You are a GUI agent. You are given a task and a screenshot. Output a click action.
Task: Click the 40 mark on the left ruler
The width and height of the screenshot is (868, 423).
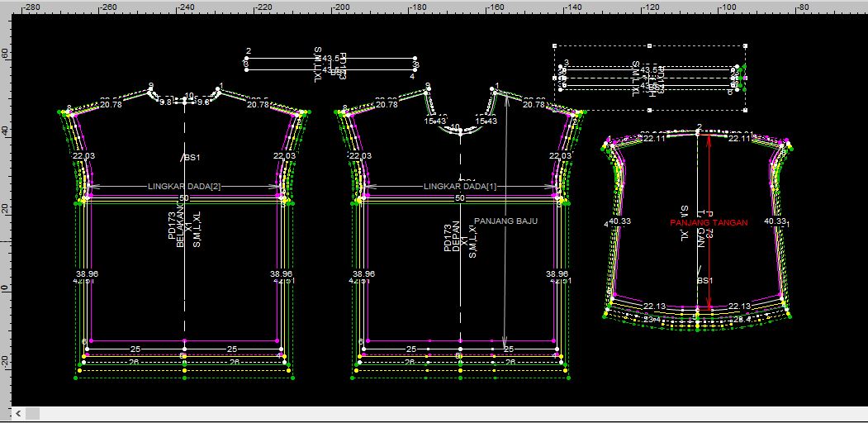click(x=5, y=131)
